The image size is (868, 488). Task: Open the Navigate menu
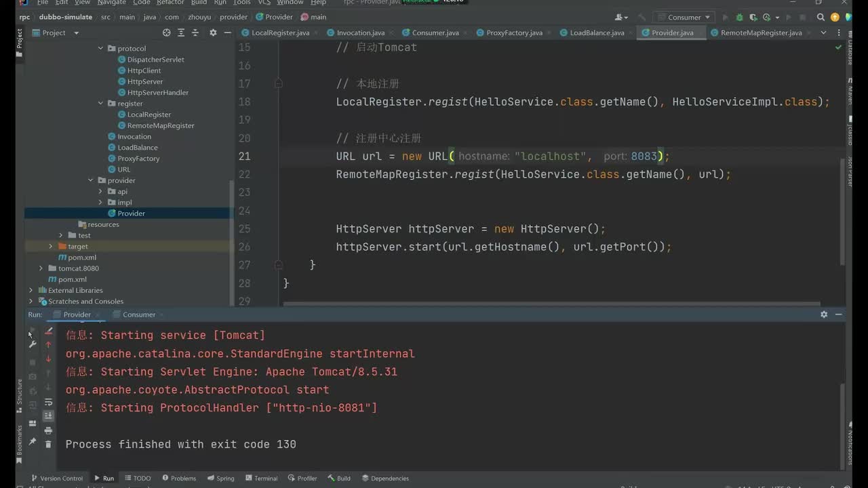(x=111, y=3)
